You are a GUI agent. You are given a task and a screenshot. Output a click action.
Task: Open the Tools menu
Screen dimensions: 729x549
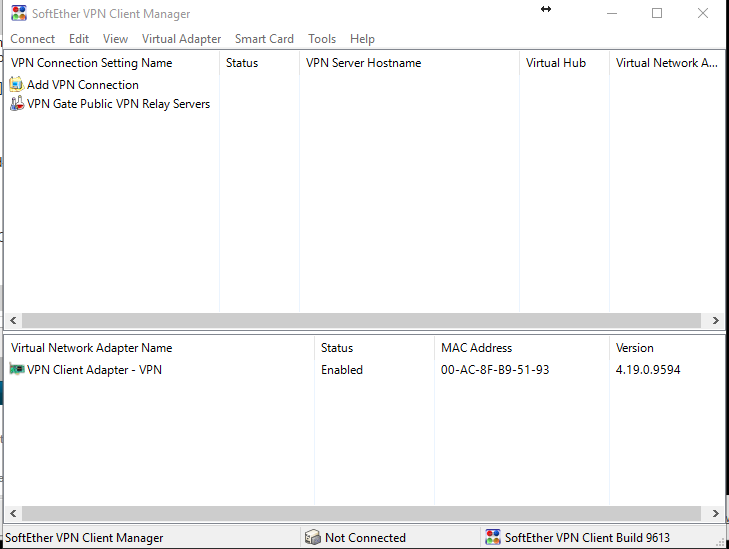(x=322, y=39)
